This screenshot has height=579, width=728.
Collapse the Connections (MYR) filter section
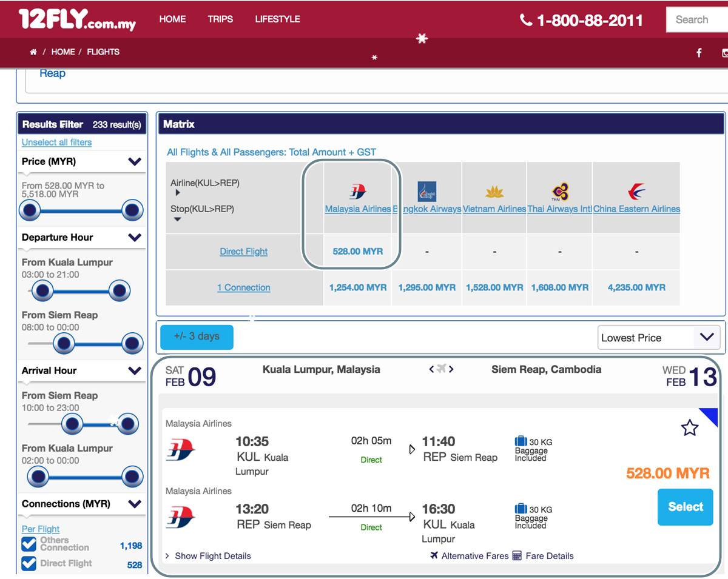pos(135,504)
